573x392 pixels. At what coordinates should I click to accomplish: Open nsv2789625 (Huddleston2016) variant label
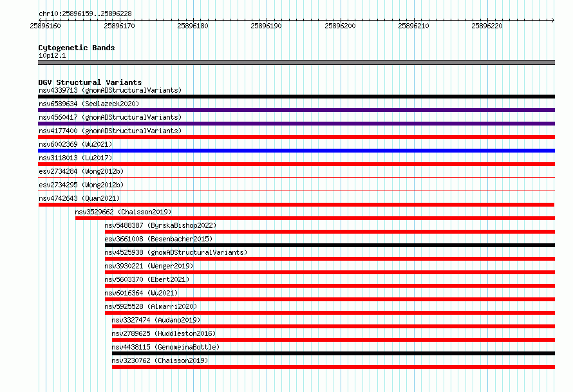164,333
